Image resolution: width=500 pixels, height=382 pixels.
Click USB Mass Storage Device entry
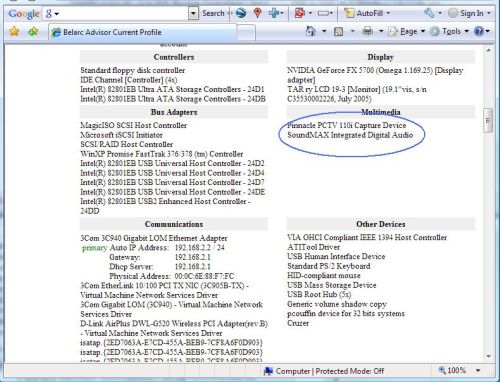tap(331, 285)
